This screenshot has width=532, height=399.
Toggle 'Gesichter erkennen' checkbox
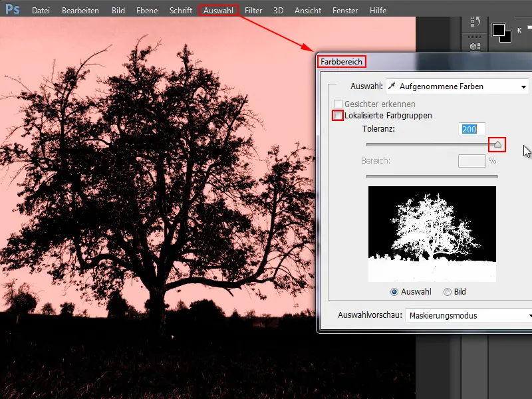pyautogui.click(x=338, y=104)
